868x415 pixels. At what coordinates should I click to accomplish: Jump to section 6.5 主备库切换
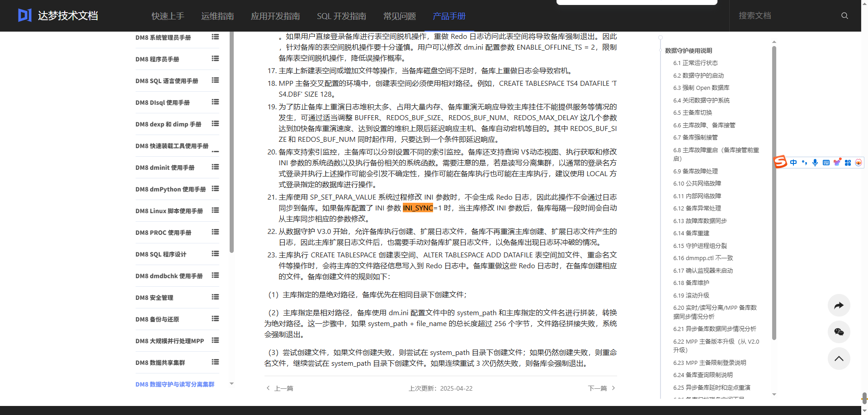(693, 112)
